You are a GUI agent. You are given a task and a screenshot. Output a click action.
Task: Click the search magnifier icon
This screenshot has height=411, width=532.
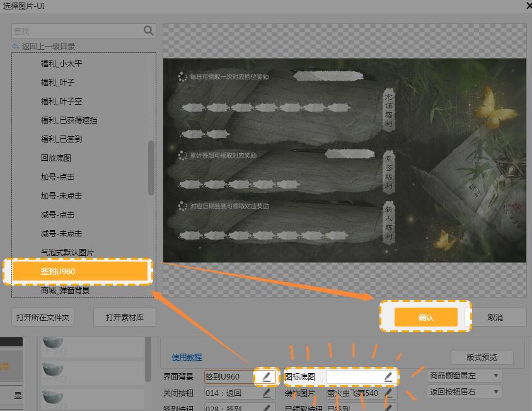click(149, 30)
